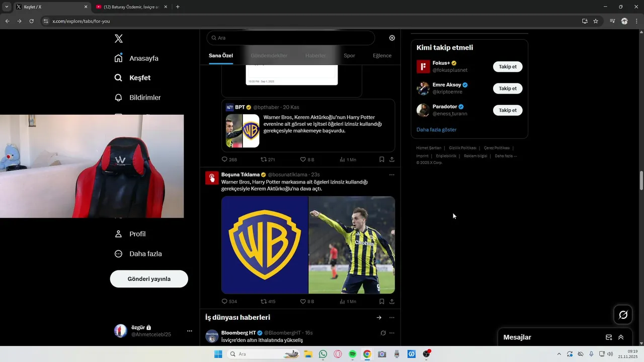Open options for İş dünyası haberleri section

tap(392, 318)
